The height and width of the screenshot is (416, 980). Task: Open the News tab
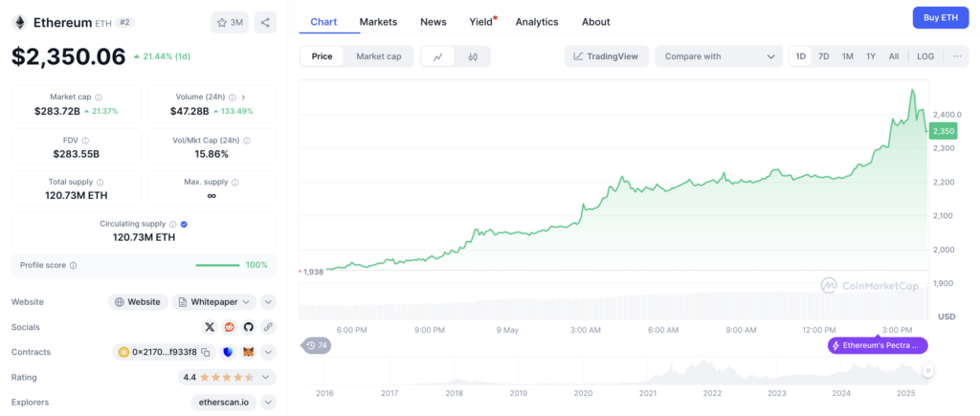[x=434, y=22]
